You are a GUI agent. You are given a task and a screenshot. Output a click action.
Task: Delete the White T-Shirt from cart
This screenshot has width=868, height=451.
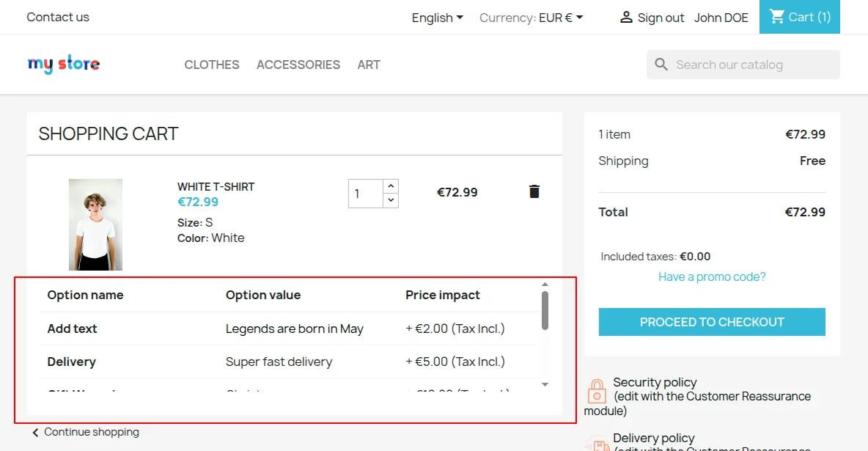534,192
